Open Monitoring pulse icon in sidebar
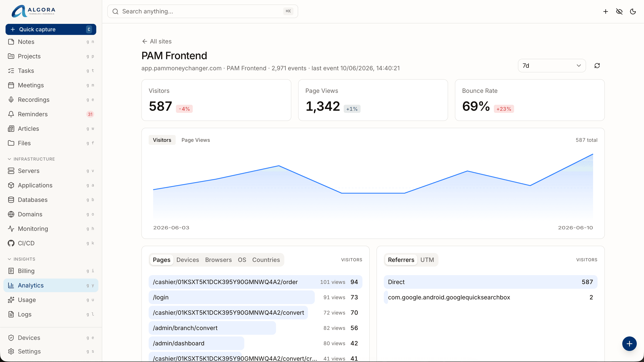This screenshot has width=644, height=362. tap(11, 228)
